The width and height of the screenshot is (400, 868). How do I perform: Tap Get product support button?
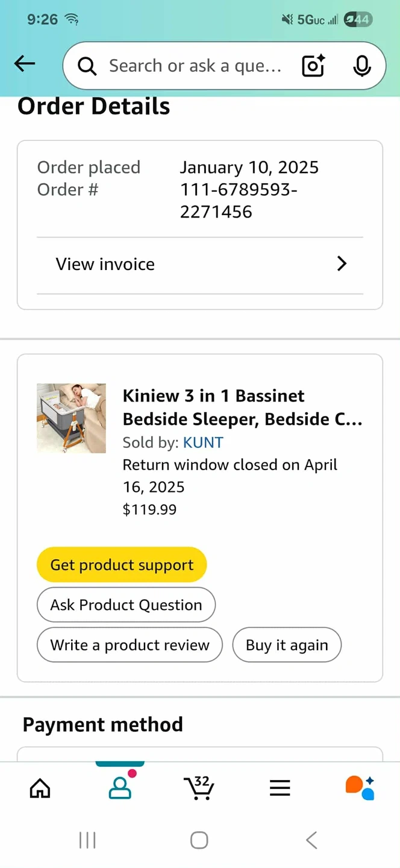click(122, 565)
